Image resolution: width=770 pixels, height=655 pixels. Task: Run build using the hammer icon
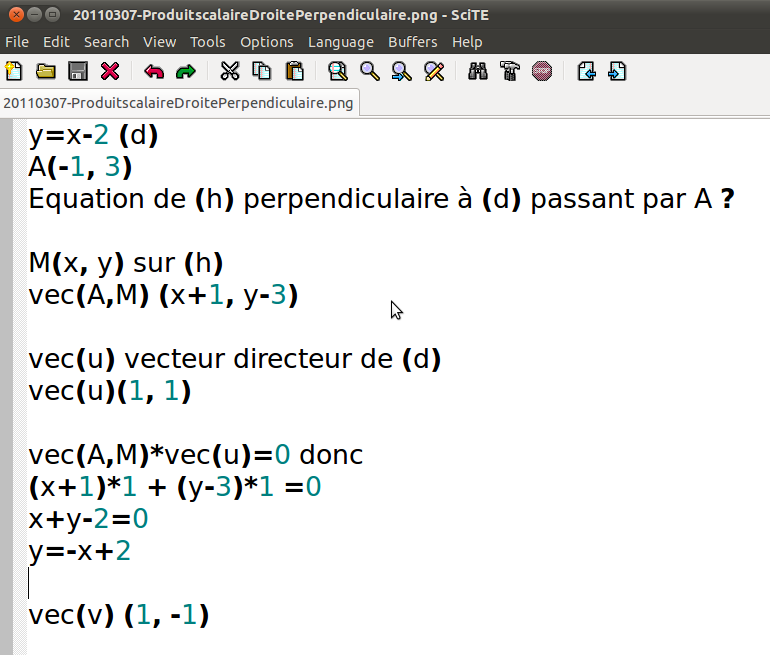coord(510,71)
